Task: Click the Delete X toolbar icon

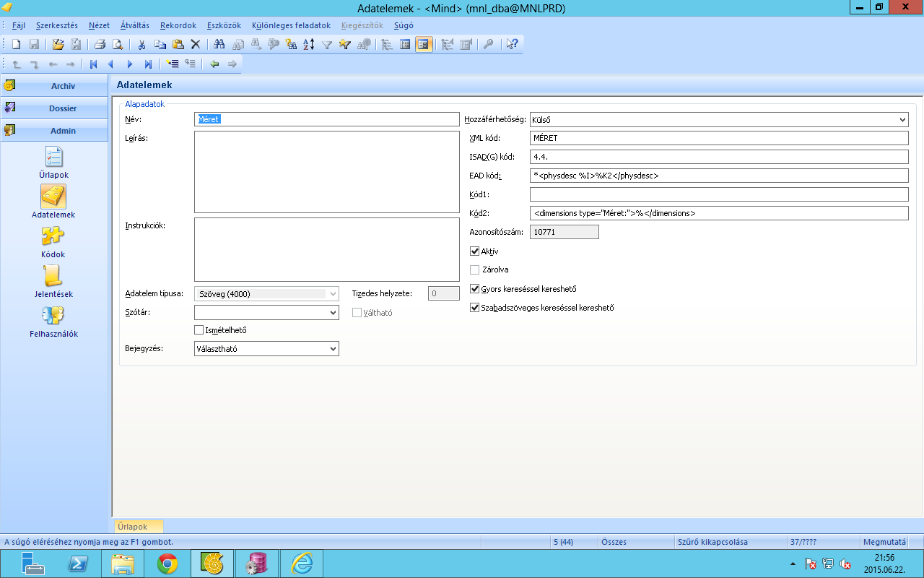Action: (195, 44)
